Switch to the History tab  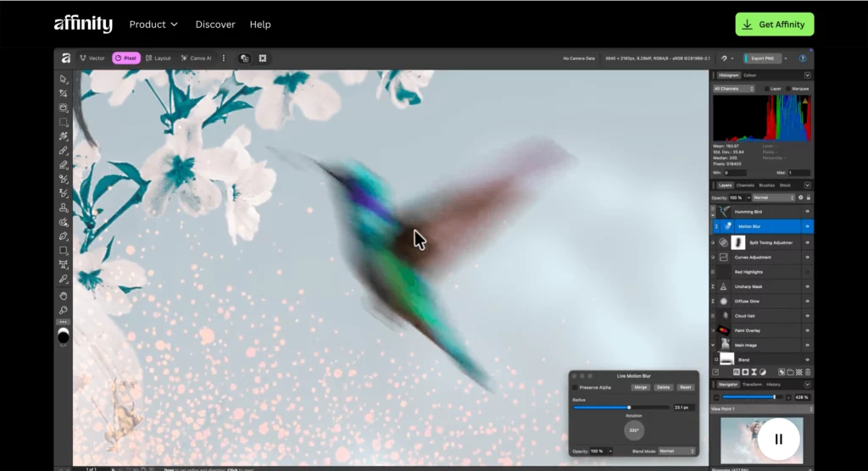click(773, 385)
